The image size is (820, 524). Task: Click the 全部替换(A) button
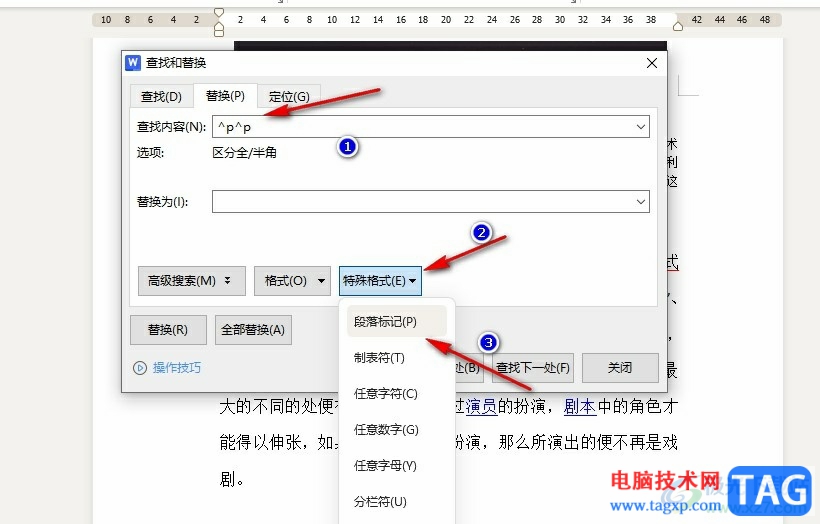(253, 330)
